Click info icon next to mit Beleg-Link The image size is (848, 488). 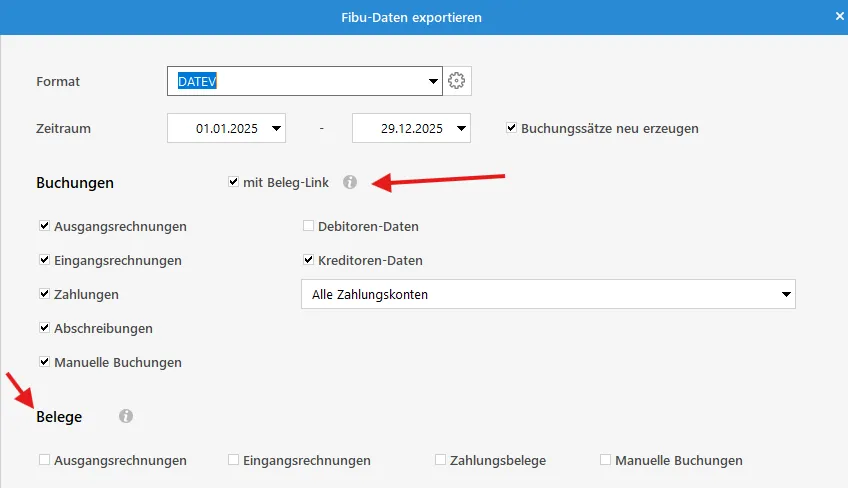point(349,183)
